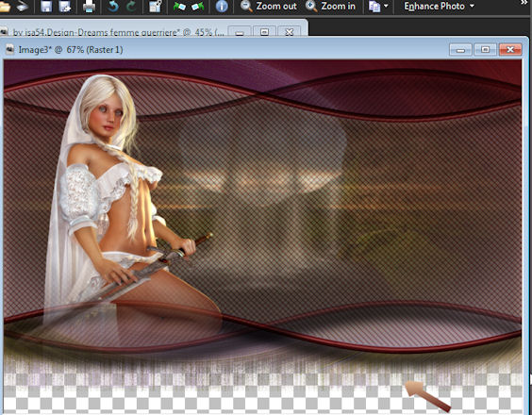Image resolution: width=532 pixels, height=415 pixels.
Task: Open the Enhance Photo dropdown
Action: (x=439, y=6)
